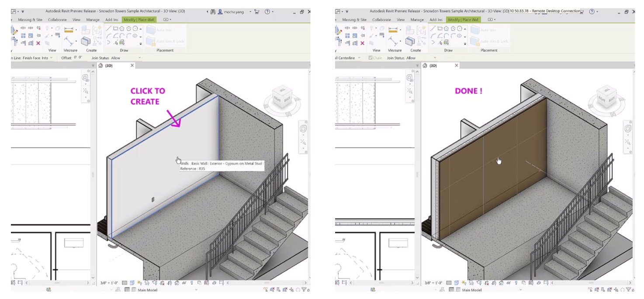Toggle Shadows in left view control bar
This screenshot has height=299, width=644.
point(147,283)
